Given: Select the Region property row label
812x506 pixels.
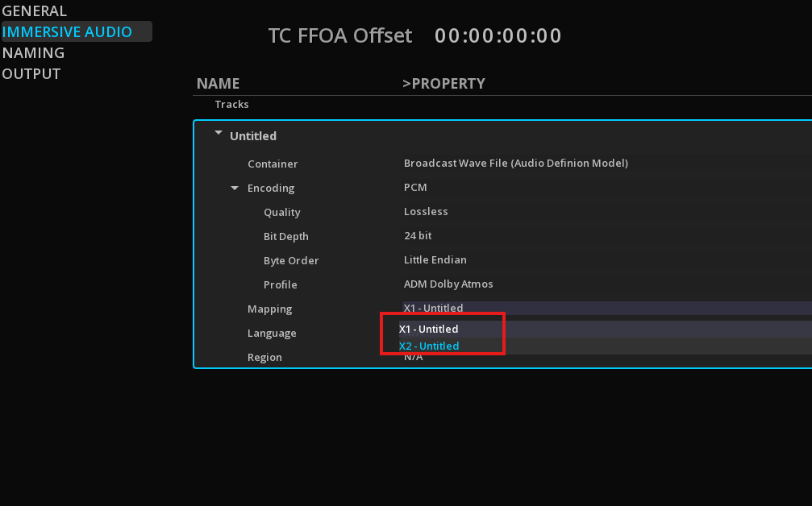Looking at the screenshot, I should point(264,358).
